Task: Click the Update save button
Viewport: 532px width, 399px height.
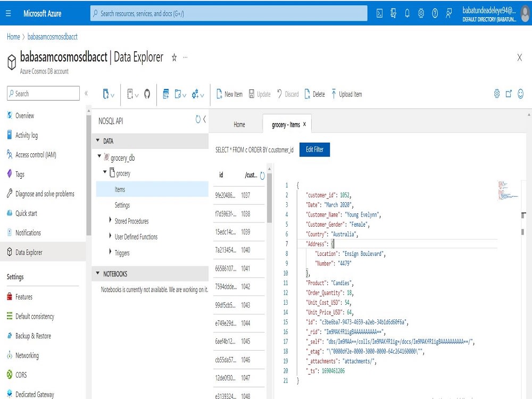Action: (x=260, y=94)
